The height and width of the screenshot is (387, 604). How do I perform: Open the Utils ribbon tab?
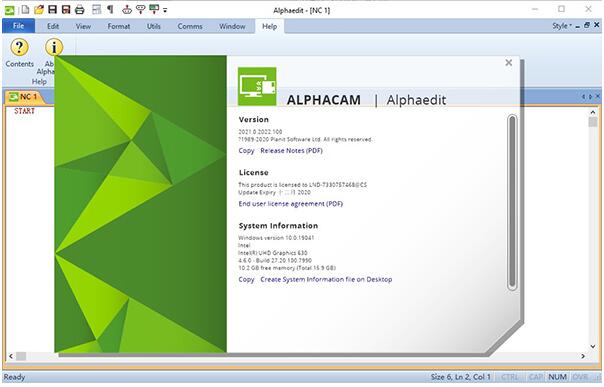(x=153, y=26)
